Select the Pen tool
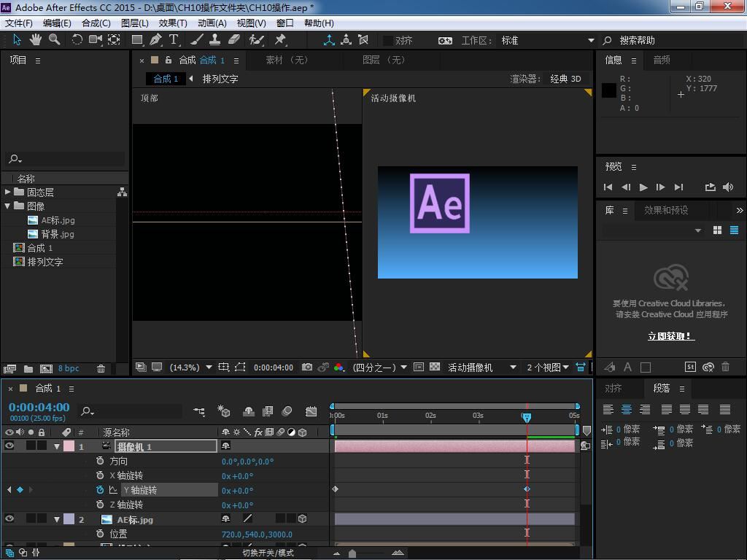Image resolution: width=747 pixels, height=560 pixels. coord(155,39)
